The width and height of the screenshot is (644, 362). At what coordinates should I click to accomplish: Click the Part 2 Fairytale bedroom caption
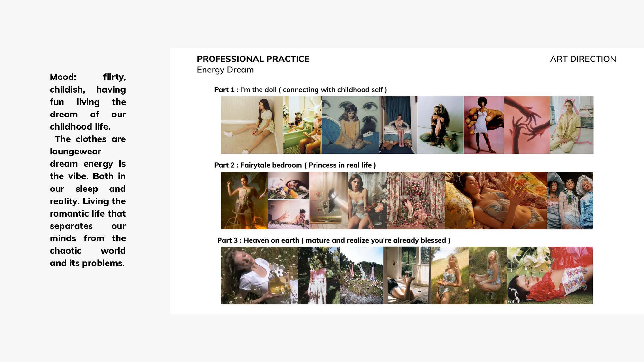coord(295,165)
